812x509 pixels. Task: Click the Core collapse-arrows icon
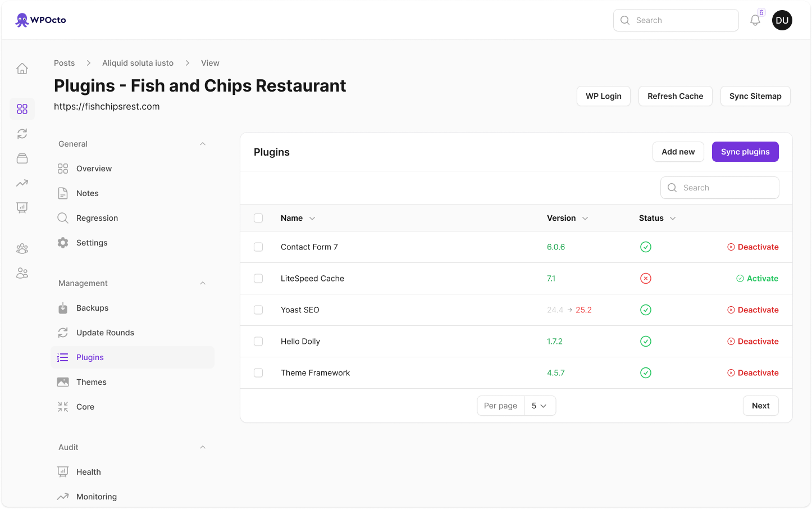click(x=63, y=407)
